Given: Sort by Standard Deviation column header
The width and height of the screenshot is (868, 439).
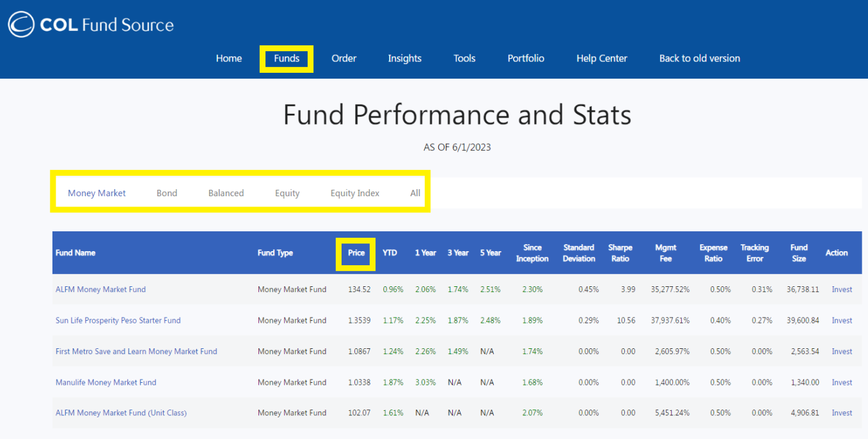Looking at the screenshot, I should [x=579, y=253].
